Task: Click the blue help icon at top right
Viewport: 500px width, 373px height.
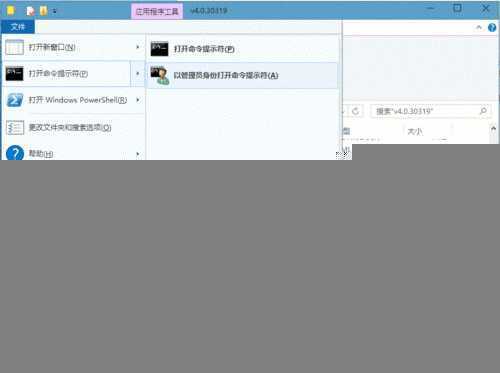Action: click(x=492, y=27)
